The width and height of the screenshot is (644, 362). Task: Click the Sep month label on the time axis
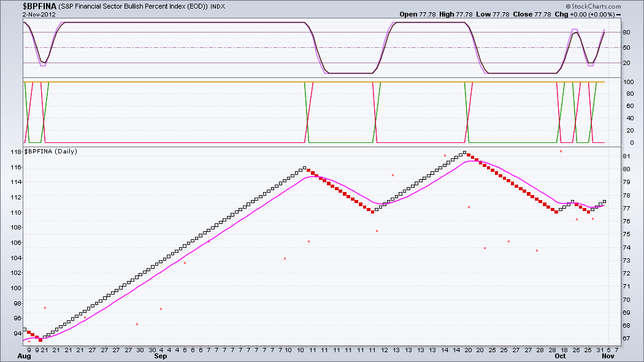click(x=161, y=356)
